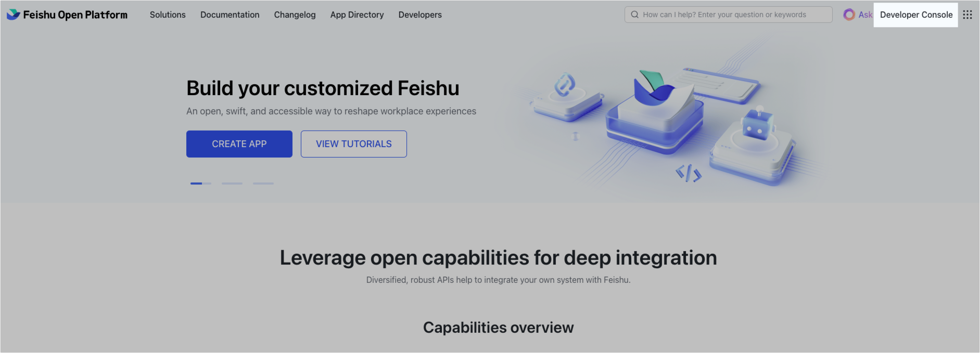This screenshot has height=353, width=980.
Task: Open the Solutions menu
Action: click(x=168, y=15)
